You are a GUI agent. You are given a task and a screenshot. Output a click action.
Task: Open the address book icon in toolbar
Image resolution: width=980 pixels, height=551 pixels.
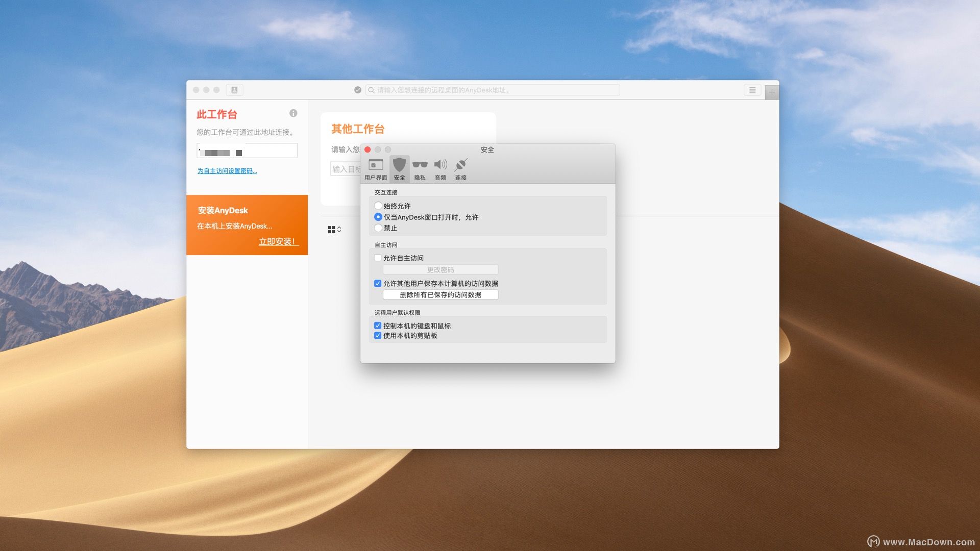tap(234, 90)
